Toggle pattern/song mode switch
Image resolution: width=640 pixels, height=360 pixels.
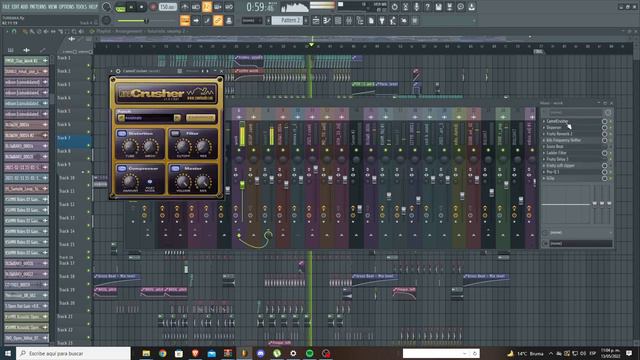(x=120, y=7)
